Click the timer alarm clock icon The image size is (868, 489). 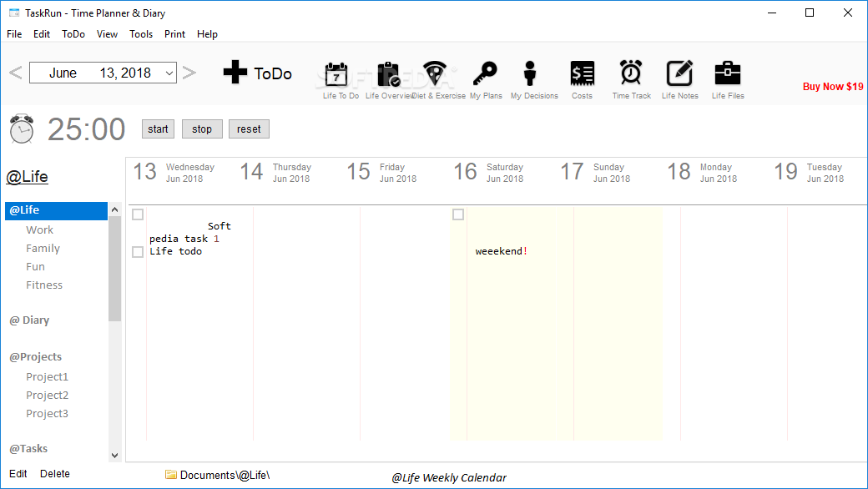(x=22, y=129)
